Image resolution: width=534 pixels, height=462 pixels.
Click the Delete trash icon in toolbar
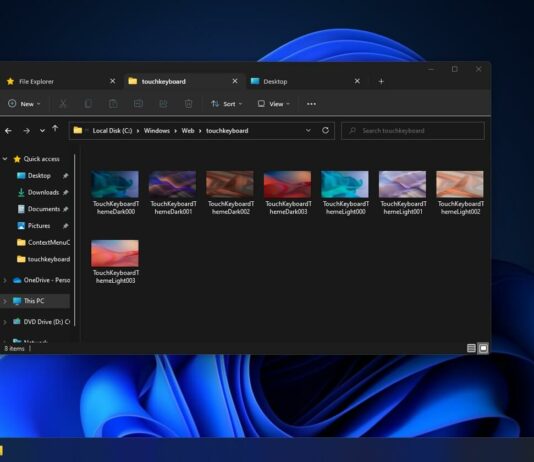pyautogui.click(x=188, y=104)
